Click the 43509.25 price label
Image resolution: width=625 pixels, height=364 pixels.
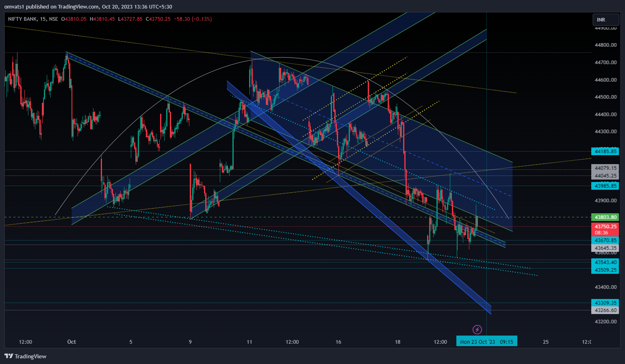(x=605, y=270)
